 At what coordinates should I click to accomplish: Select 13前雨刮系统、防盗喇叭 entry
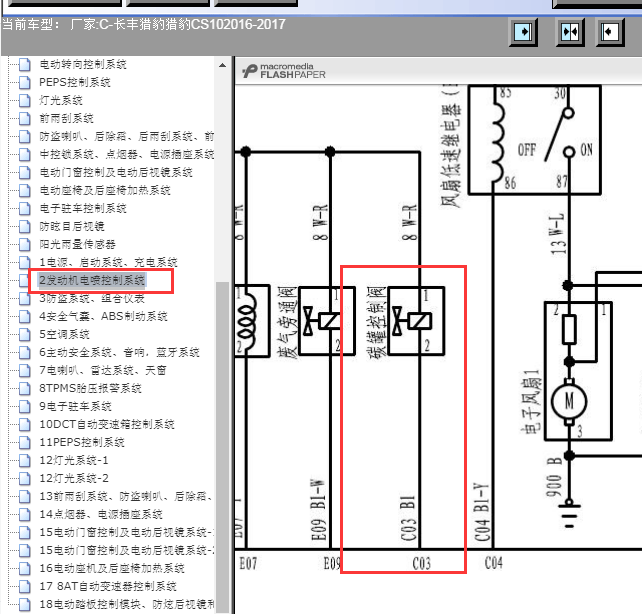pyautogui.click(x=126, y=497)
